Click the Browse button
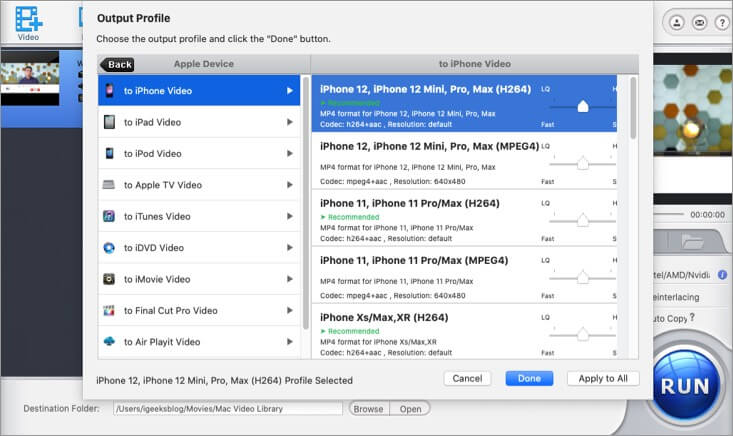 pyautogui.click(x=368, y=408)
